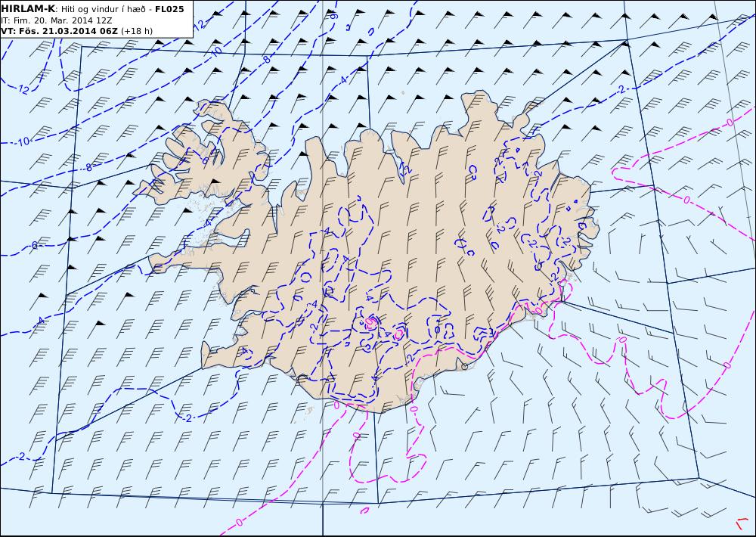Select the 'VT: Fös. 21.03.2014 06Z' valid time
Image resolution: width=756 pixels, height=537 pixels.
(x=59, y=31)
